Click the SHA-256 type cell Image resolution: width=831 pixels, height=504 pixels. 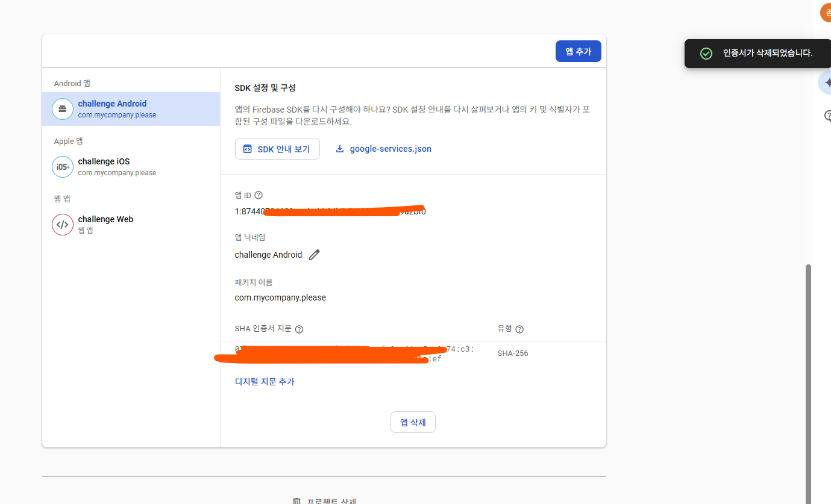pos(513,353)
